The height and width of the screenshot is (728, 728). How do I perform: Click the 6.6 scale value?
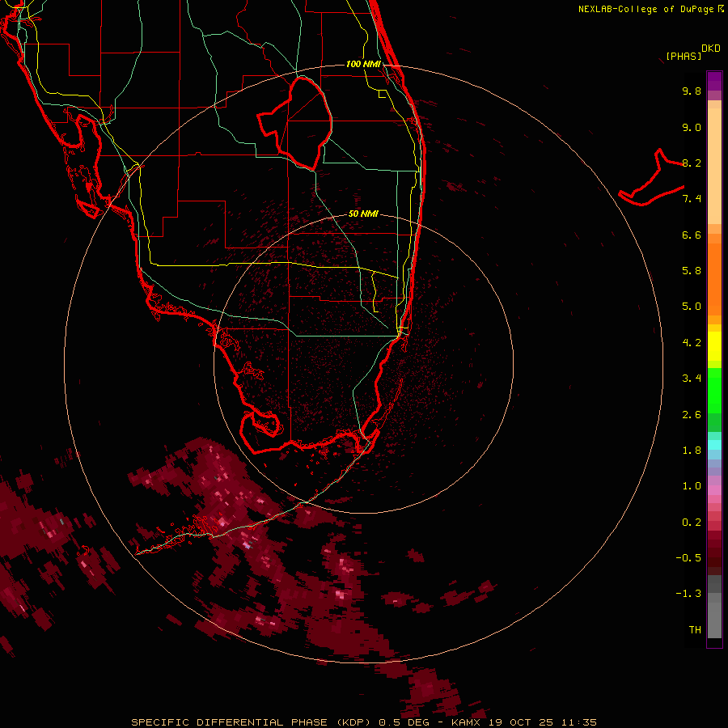click(692, 235)
